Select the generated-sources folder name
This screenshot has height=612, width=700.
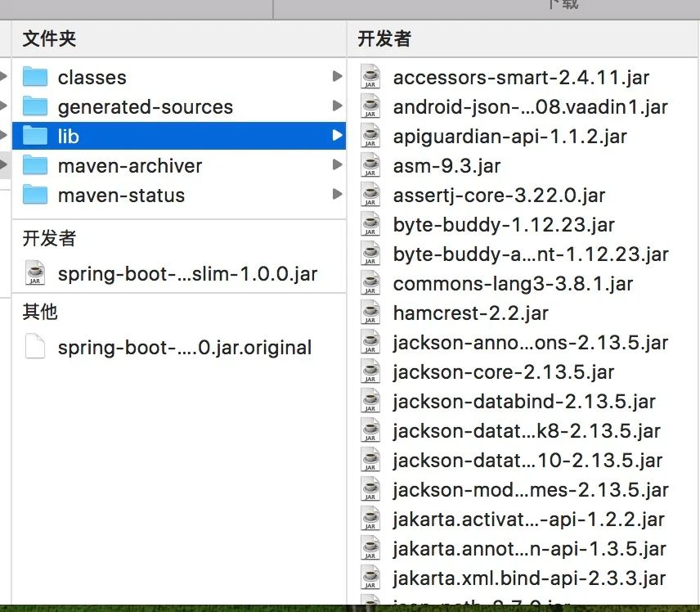(x=146, y=107)
